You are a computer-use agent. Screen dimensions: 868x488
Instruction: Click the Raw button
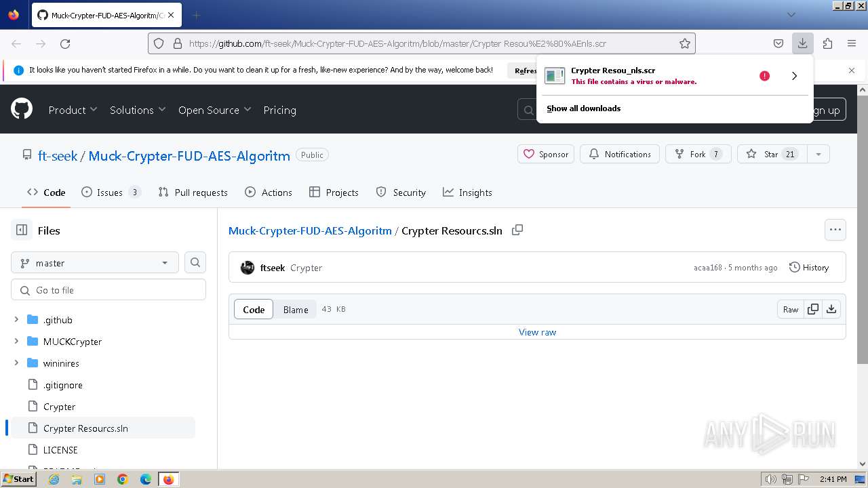791,309
